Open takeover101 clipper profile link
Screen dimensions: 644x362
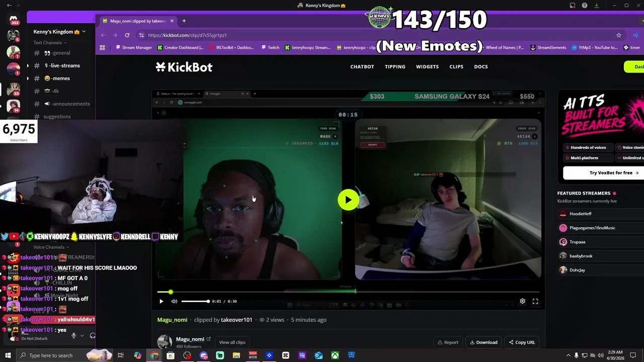tap(236, 320)
